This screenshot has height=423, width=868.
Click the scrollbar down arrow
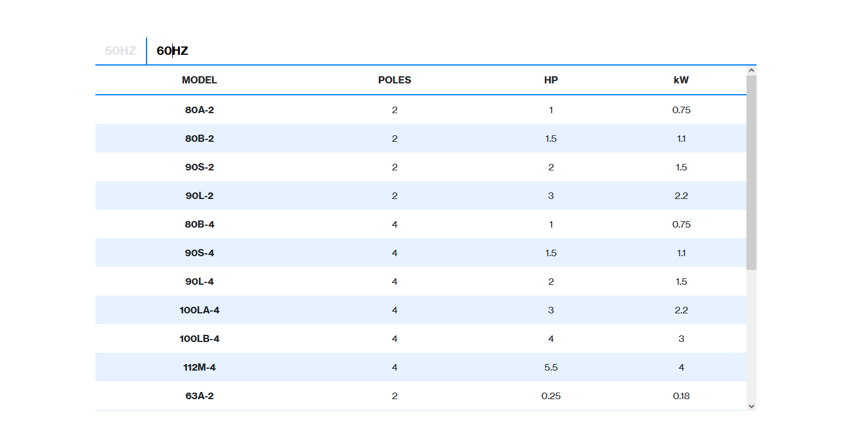[751, 406]
